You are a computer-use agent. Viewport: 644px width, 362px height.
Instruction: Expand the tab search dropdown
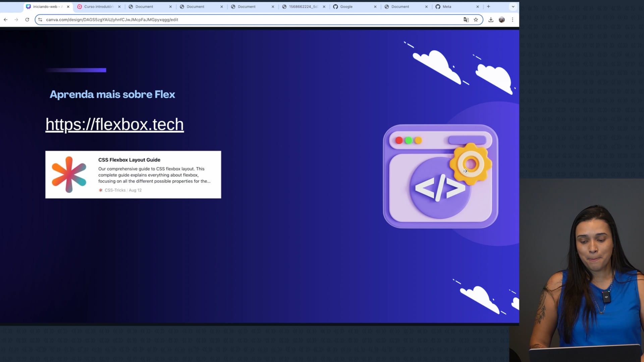pos(513,7)
